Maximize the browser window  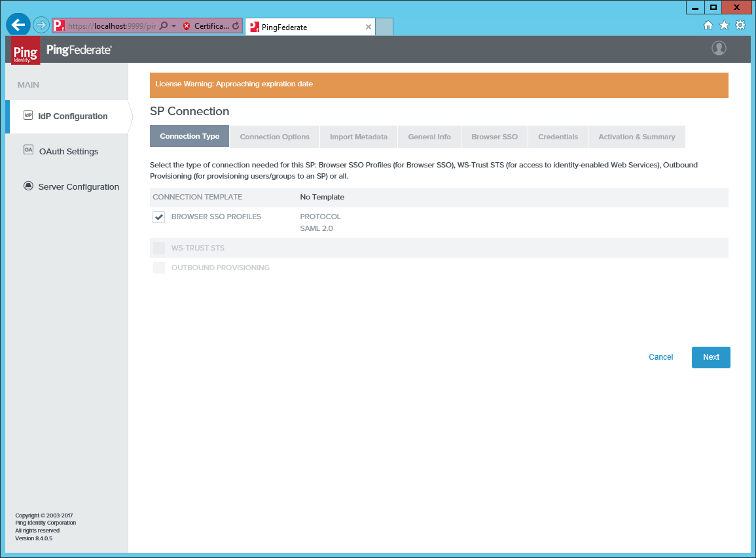click(x=713, y=8)
